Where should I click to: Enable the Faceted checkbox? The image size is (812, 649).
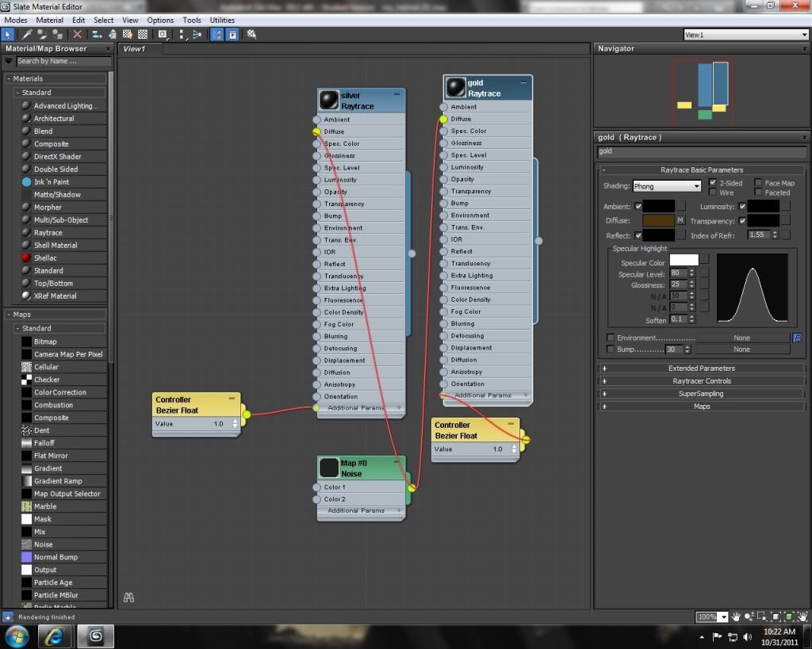point(758,192)
